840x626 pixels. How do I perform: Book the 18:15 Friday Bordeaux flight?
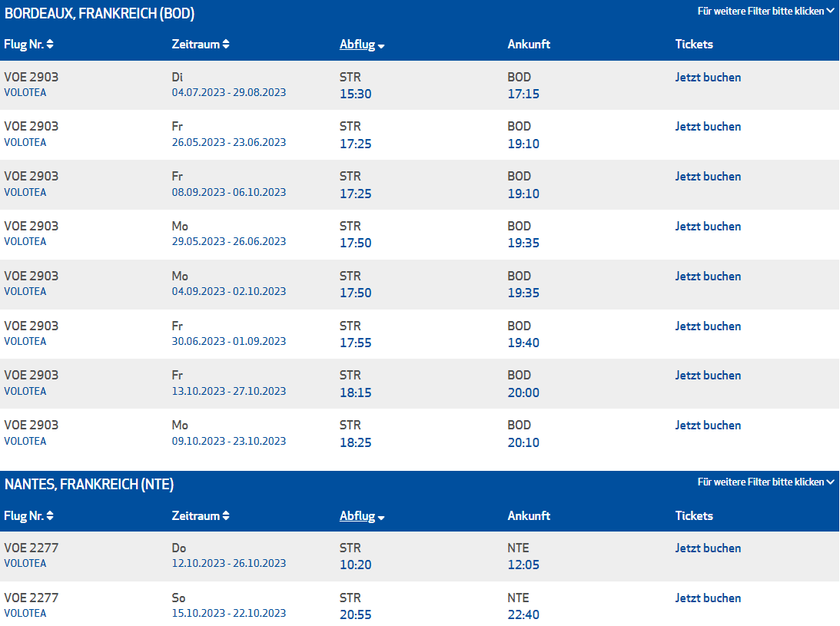[x=708, y=376]
